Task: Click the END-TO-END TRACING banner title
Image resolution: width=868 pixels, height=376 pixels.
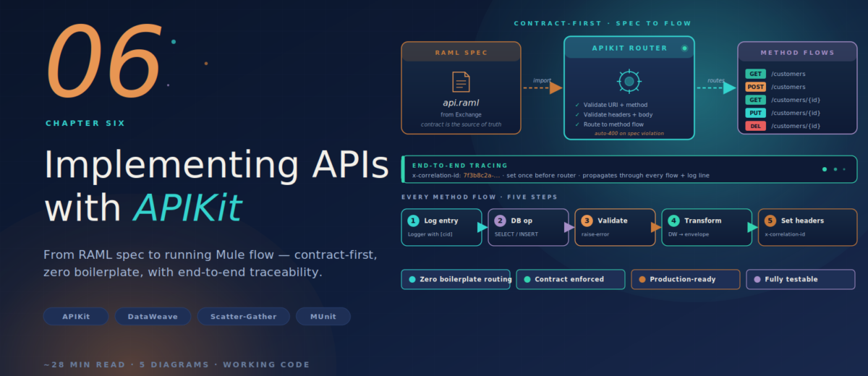Action: (x=460, y=166)
